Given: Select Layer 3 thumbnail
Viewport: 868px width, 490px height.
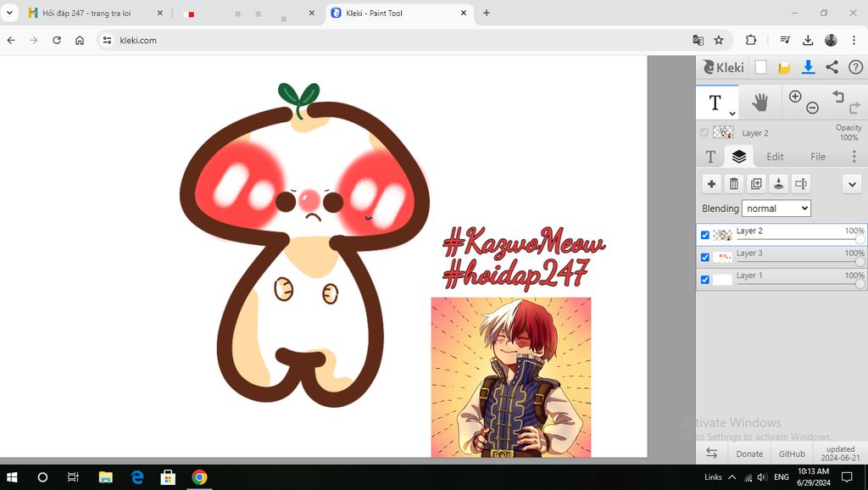Looking at the screenshot, I should pos(722,258).
